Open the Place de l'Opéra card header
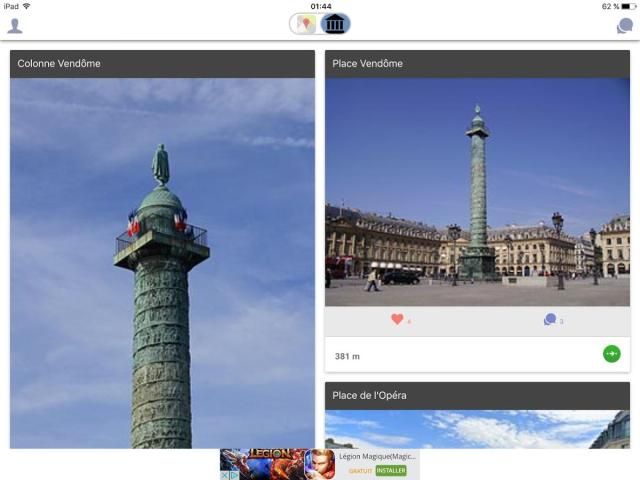Image resolution: width=640 pixels, height=480 pixels. (477, 396)
